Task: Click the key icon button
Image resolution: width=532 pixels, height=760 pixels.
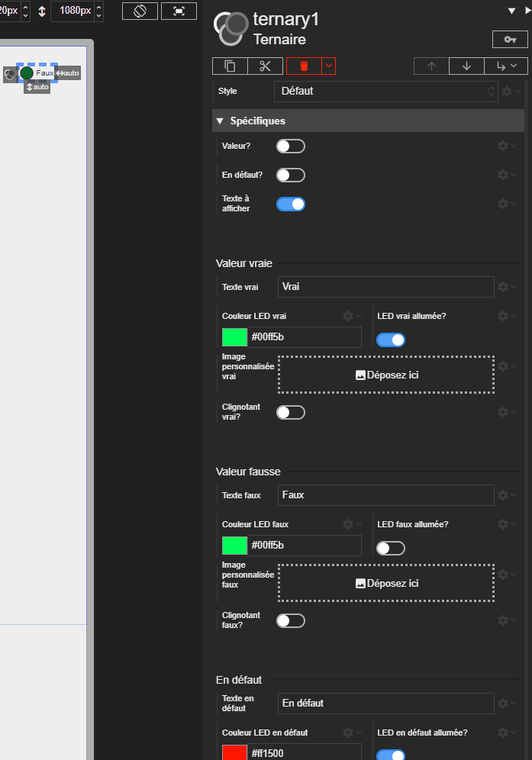Action: (x=510, y=39)
